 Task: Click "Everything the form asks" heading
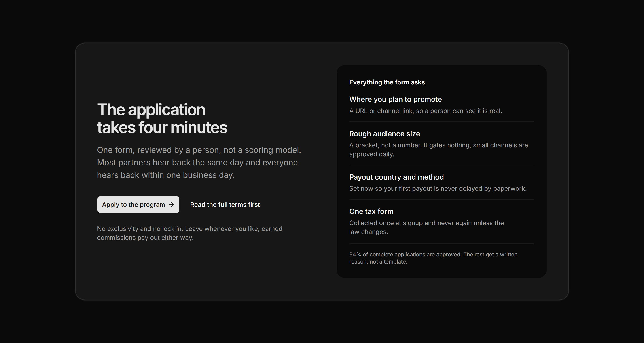[x=387, y=82]
